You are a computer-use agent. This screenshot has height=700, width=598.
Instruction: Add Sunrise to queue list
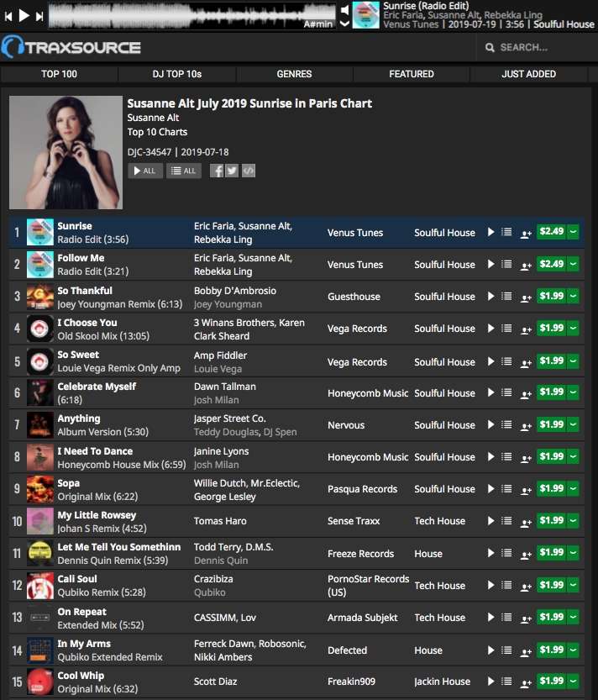click(506, 232)
